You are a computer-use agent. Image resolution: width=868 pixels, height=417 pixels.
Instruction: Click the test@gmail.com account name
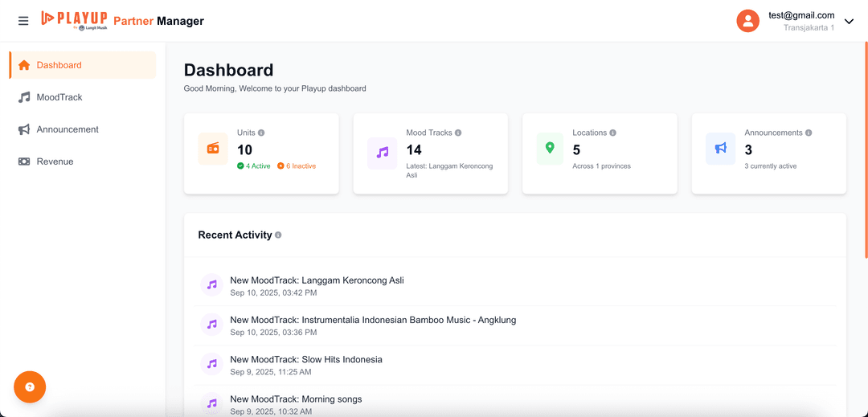click(801, 15)
